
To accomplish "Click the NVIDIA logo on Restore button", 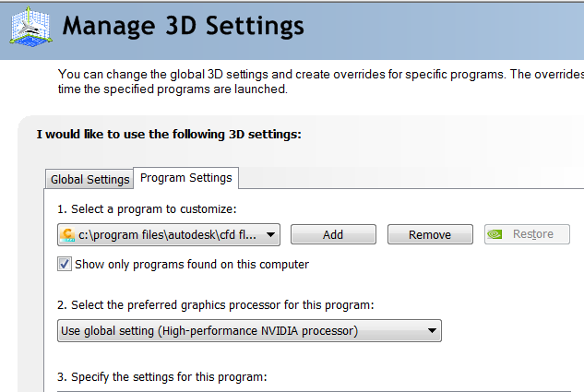I will click(495, 234).
